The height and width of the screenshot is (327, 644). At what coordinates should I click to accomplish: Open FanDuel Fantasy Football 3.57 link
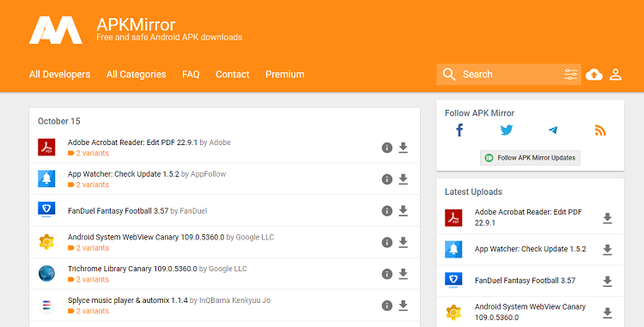pyautogui.click(x=118, y=211)
